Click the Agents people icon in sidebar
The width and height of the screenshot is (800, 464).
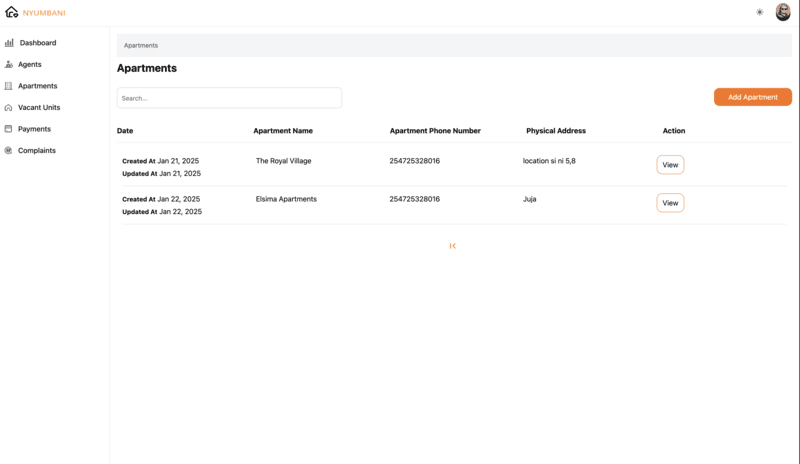coord(9,65)
